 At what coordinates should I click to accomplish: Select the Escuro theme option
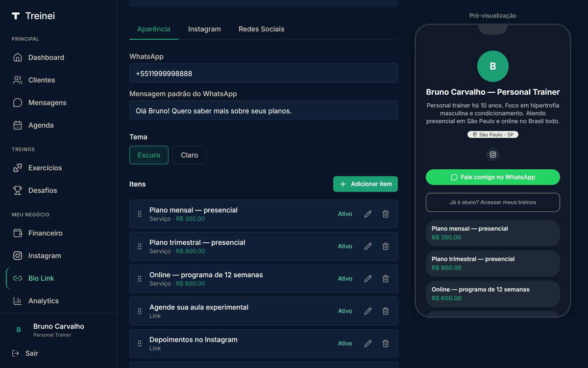[149, 155]
